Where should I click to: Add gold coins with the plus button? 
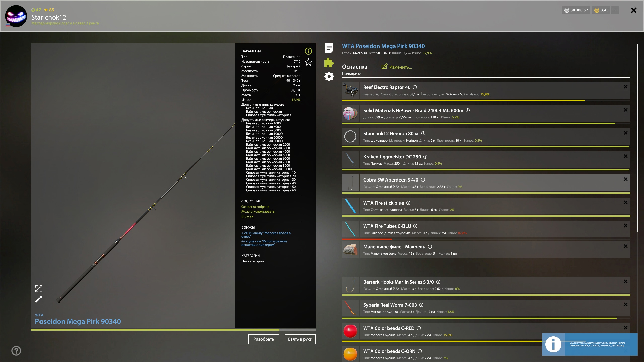(615, 10)
